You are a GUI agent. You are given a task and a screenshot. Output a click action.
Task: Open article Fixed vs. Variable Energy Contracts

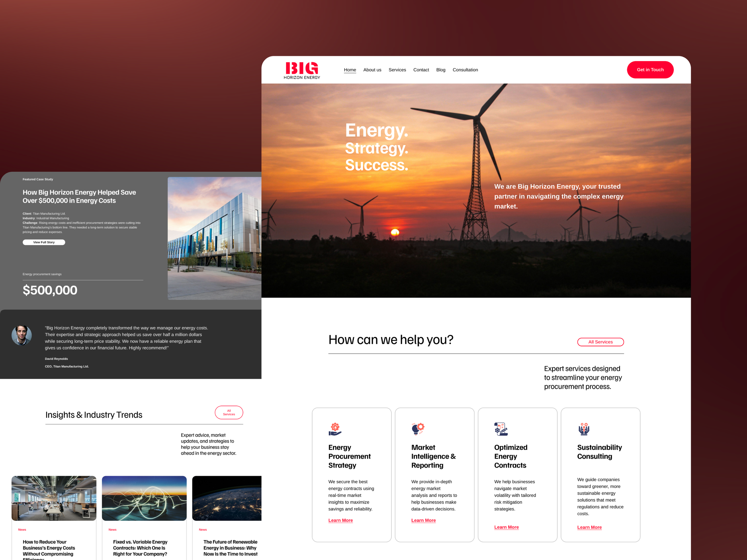[140, 548]
